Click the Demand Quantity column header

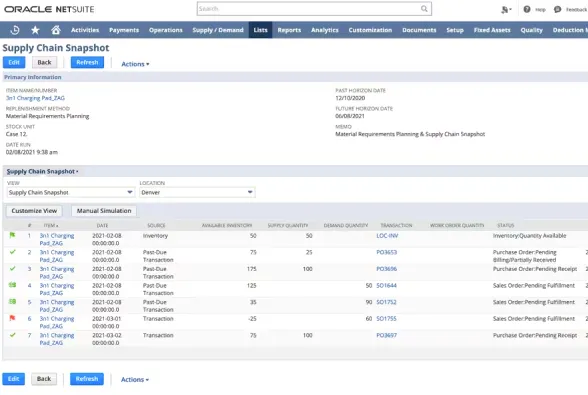tap(346, 225)
